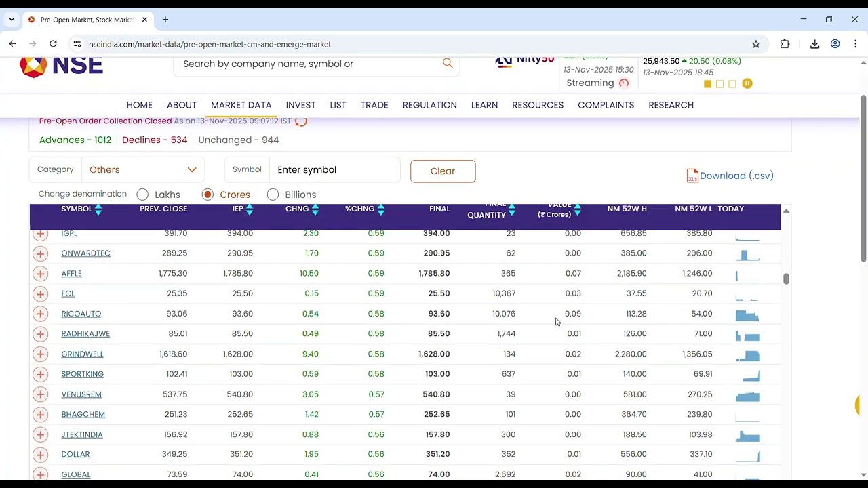Expand the IGPL row
868x488 pixels.
[40, 234]
